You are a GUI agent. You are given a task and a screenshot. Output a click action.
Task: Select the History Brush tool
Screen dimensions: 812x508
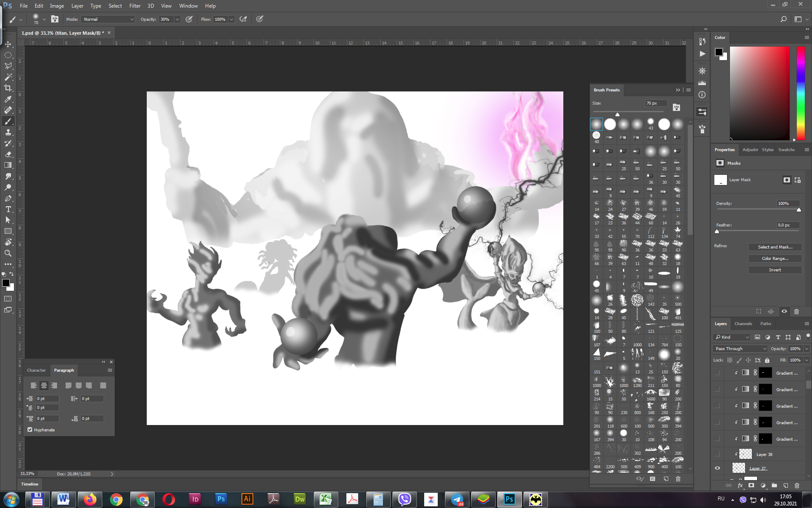(x=8, y=143)
